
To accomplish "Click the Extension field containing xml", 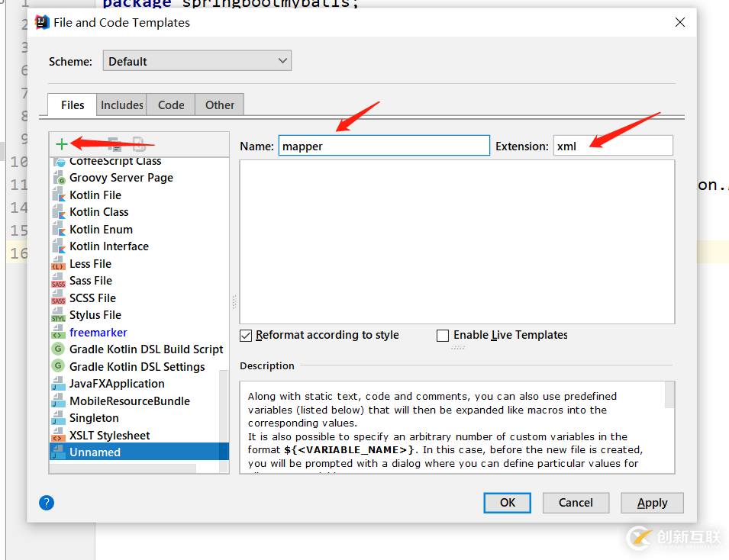I will tap(613, 146).
